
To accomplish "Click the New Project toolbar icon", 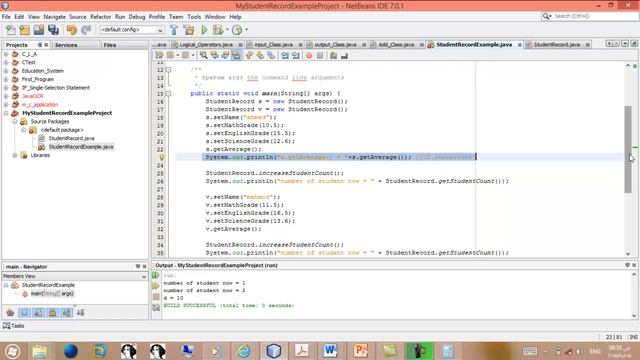I will tap(24, 30).
